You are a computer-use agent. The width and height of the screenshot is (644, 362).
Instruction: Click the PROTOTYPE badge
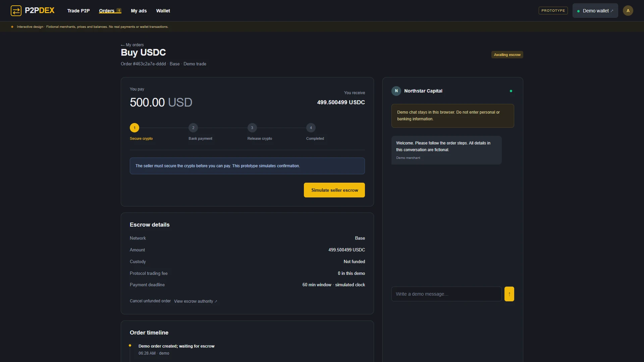(553, 11)
